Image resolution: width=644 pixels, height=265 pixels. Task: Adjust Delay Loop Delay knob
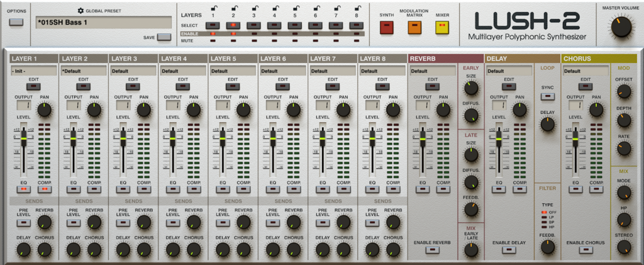click(x=547, y=123)
